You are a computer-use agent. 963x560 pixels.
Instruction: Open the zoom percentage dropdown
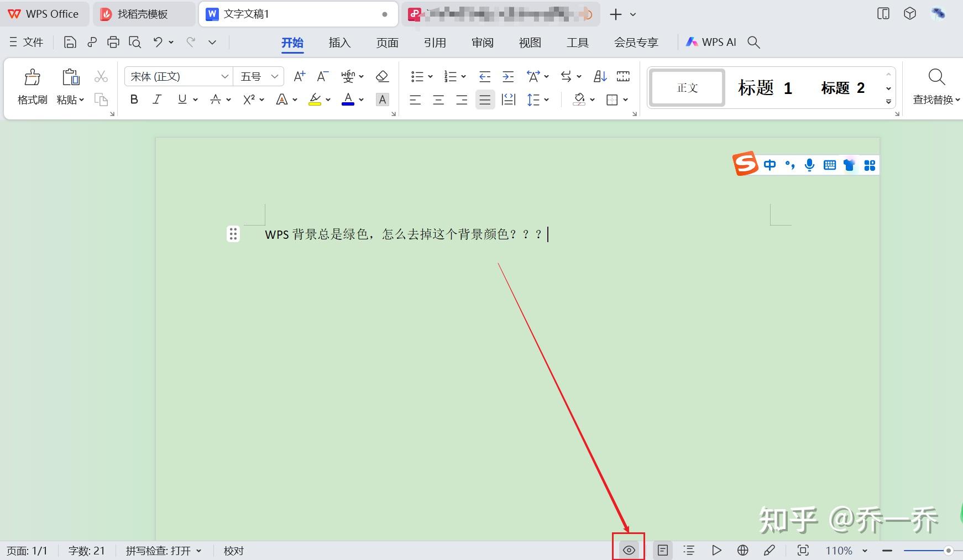click(x=865, y=551)
